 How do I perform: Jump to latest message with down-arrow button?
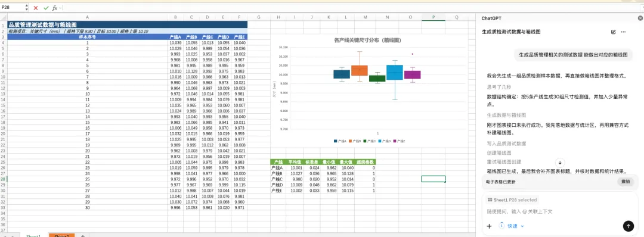coord(560,163)
